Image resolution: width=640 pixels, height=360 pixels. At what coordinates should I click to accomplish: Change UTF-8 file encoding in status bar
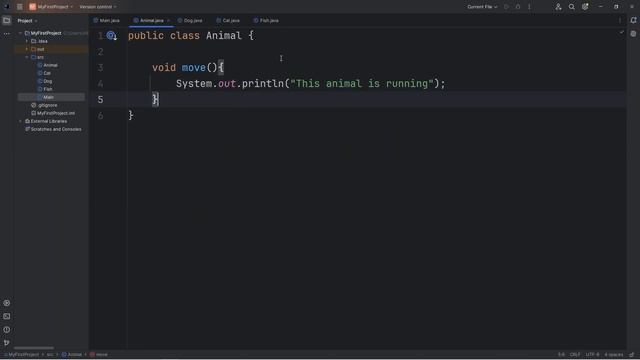tap(592, 355)
